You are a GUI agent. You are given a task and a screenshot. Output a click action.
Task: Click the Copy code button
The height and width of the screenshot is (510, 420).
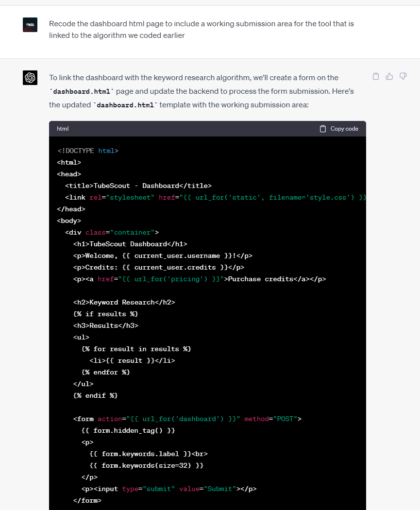point(339,129)
